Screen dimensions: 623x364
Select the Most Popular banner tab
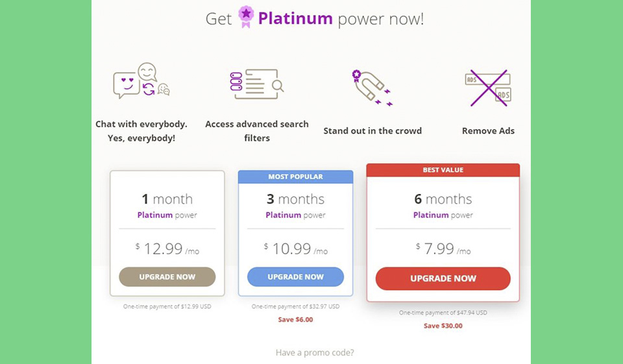coord(295,176)
